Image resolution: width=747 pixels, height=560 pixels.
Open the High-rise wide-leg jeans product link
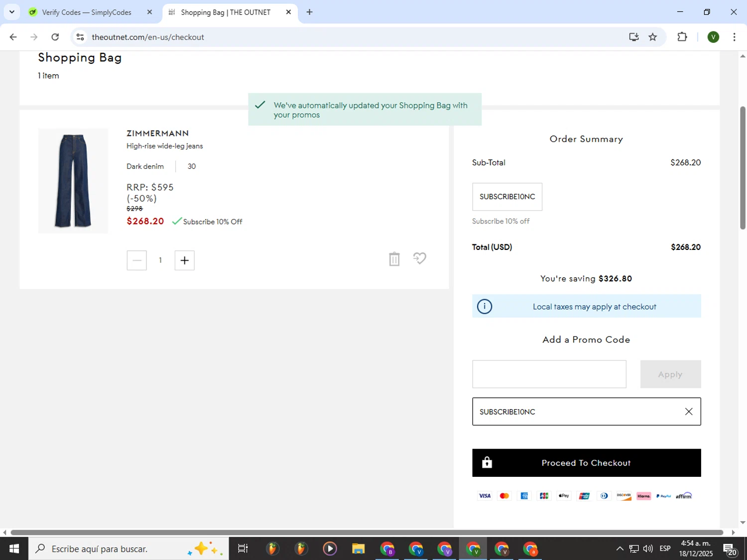pos(164,146)
